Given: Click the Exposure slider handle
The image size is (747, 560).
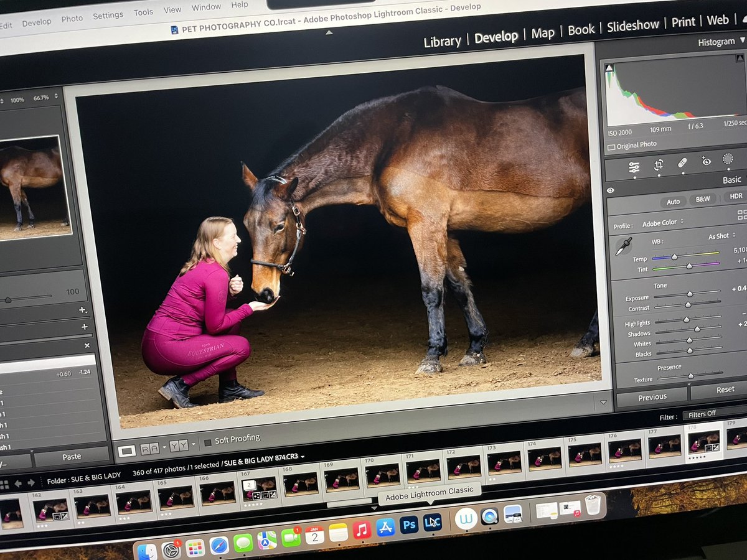Looking at the screenshot, I should 690,294.
